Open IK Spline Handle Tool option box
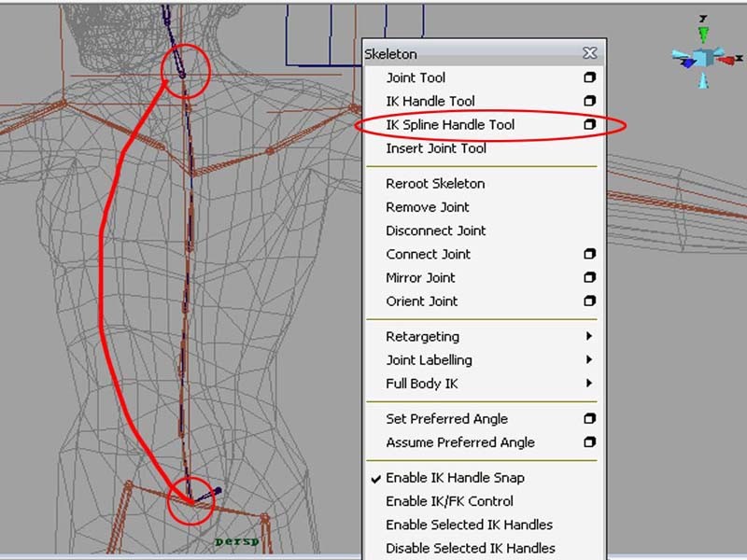Image resolution: width=747 pixels, height=560 pixels. pyautogui.click(x=590, y=124)
